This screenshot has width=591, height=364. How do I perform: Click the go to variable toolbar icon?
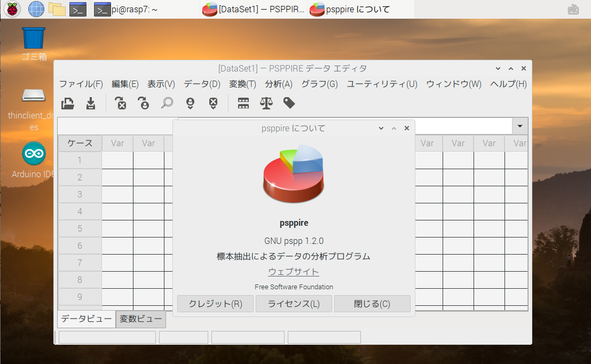tap(121, 103)
